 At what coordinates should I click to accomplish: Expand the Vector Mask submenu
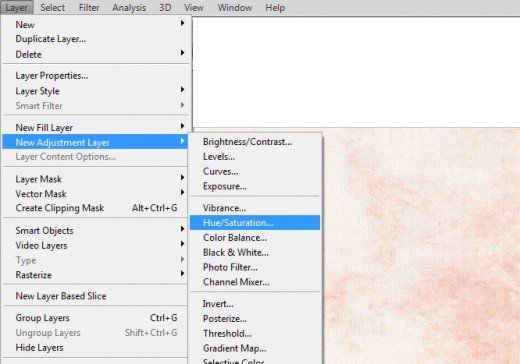pyautogui.click(x=95, y=194)
